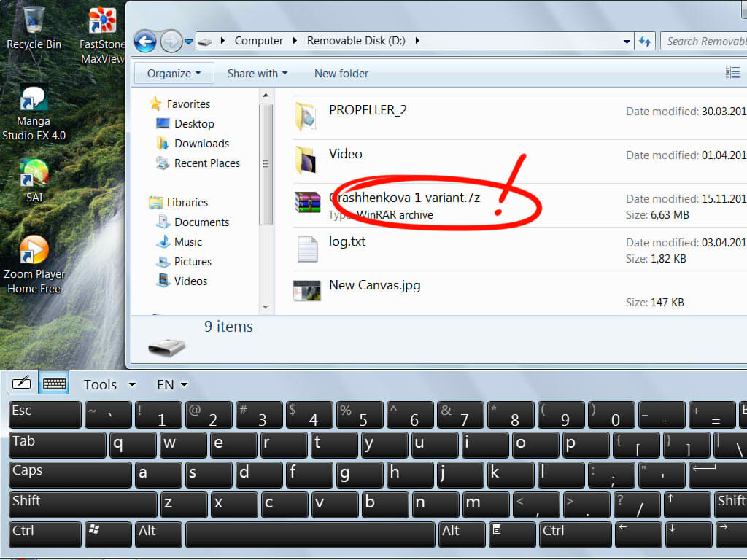This screenshot has width=747, height=560.
Task: Select the SAI desktop shortcut
Action: [34, 182]
